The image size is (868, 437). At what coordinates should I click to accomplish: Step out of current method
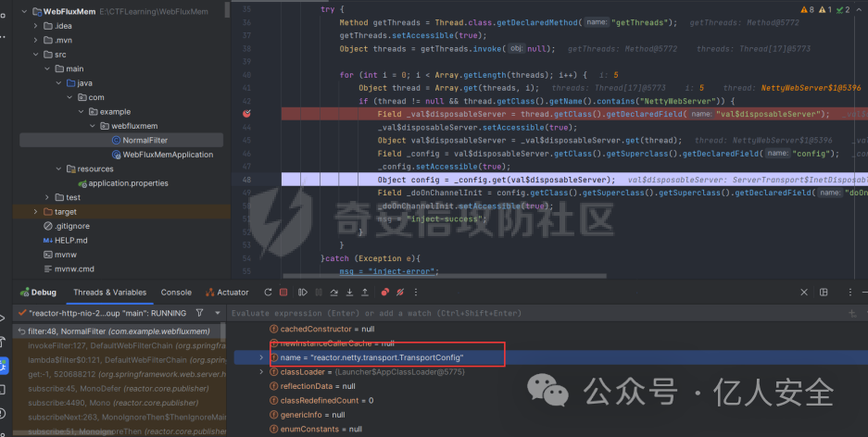coord(365,292)
